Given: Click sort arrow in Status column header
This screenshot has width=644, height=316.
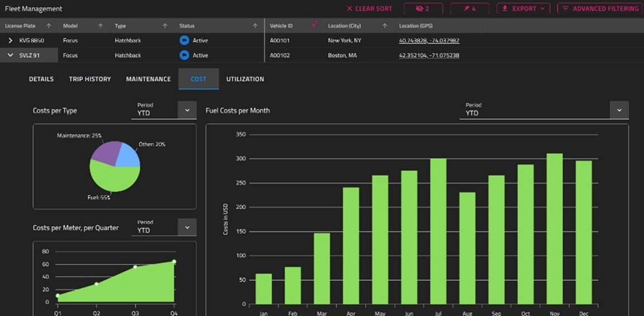Looking at the screenshot, I should click(255, 26).
